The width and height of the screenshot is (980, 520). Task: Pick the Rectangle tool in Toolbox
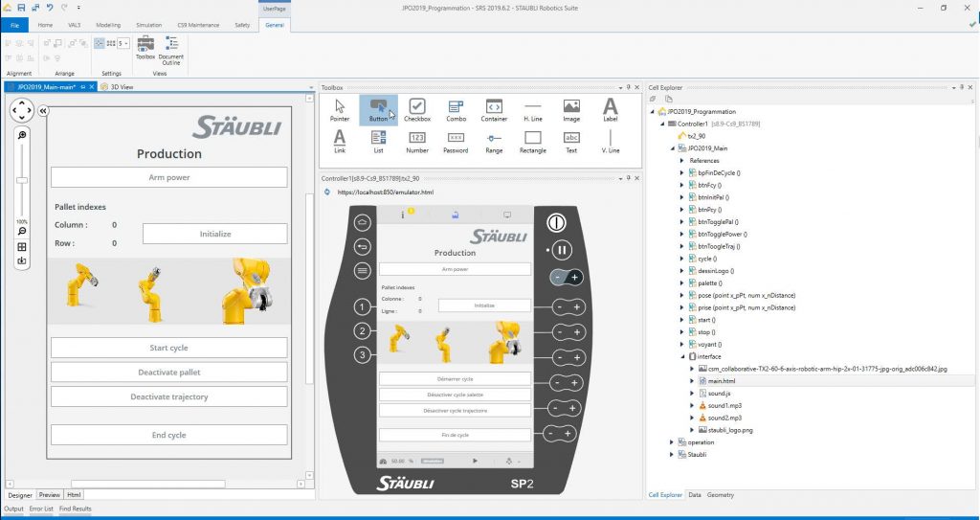[533, 142]
